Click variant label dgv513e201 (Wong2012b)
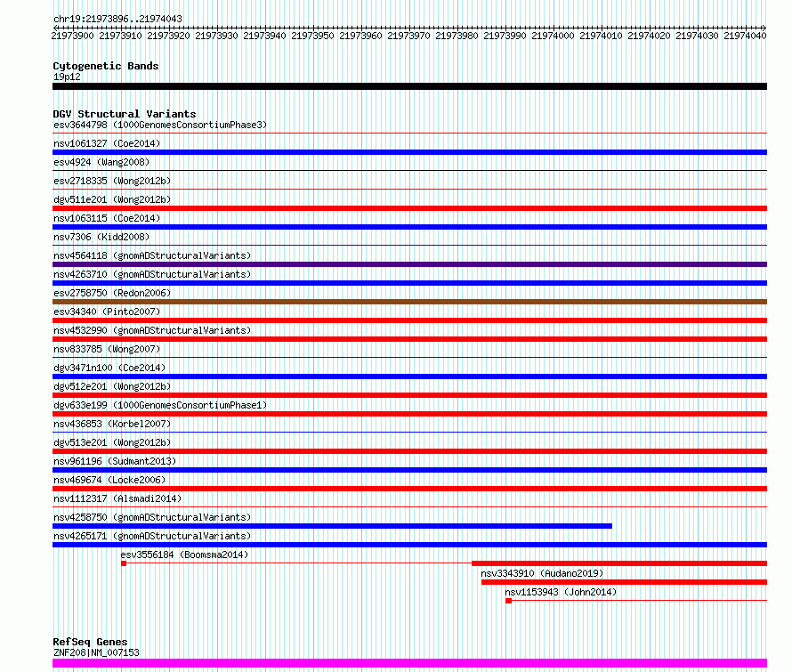Screen dimensions: 792x672 [x=112, y=442]
